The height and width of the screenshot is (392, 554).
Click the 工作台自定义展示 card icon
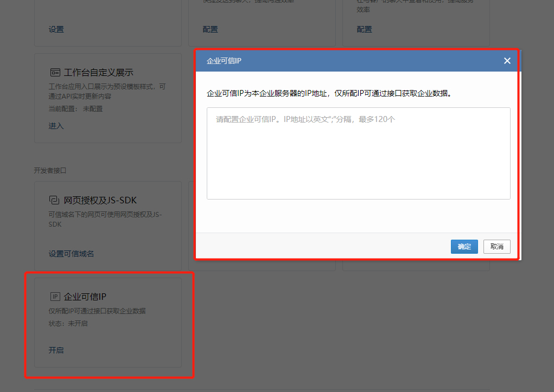[x=55, y=73]
